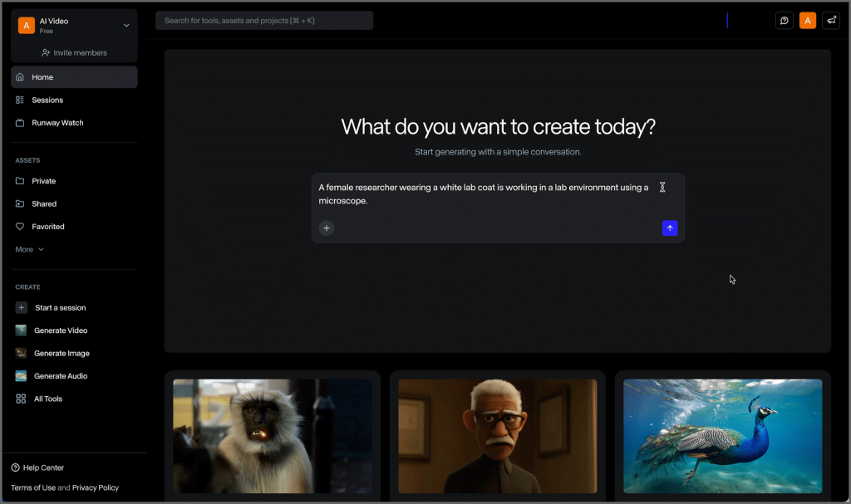
Task: Click 'What do you want to create today?' heading
Action: point(499,127)
